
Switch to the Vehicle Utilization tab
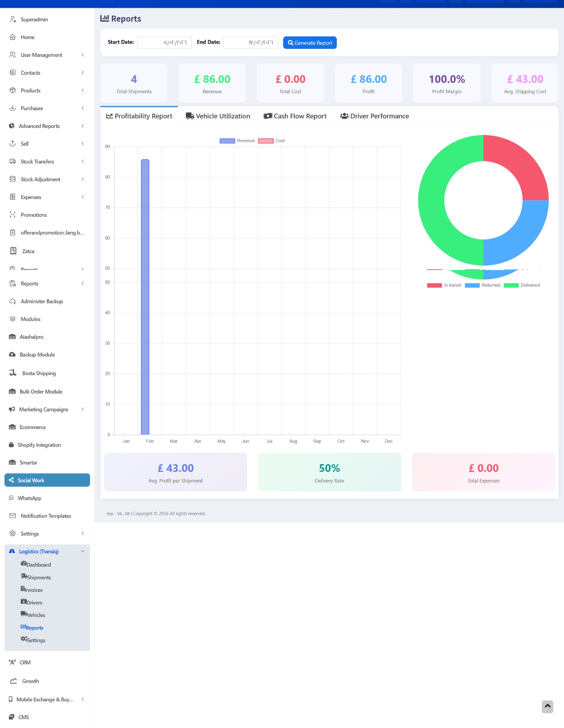(218, 116)
